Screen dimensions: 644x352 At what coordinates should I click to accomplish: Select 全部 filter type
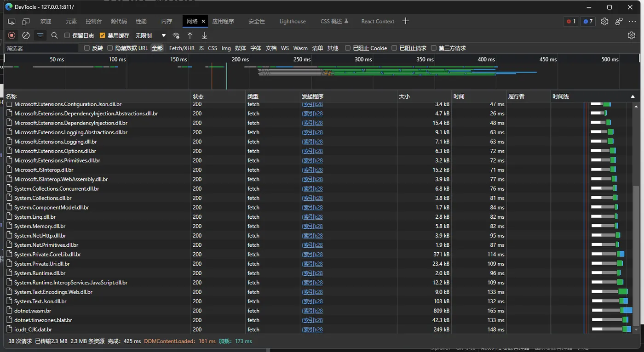click(x=157, y=48)
